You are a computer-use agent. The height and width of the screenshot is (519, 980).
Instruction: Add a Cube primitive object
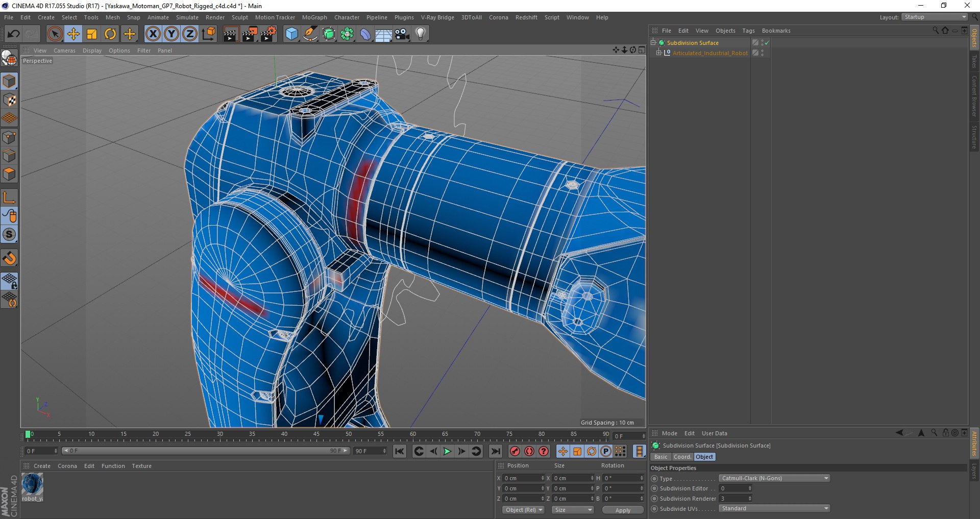tap(291, 34)
